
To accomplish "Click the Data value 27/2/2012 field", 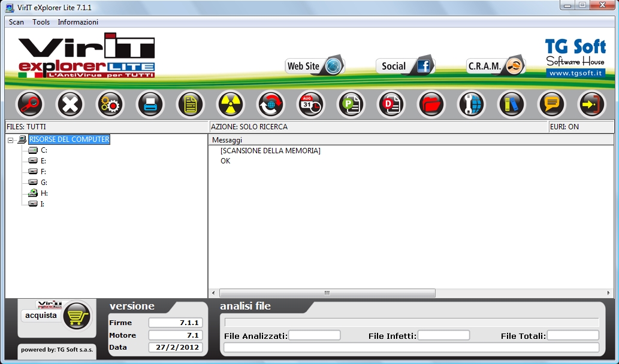I will tap(176, 347).
